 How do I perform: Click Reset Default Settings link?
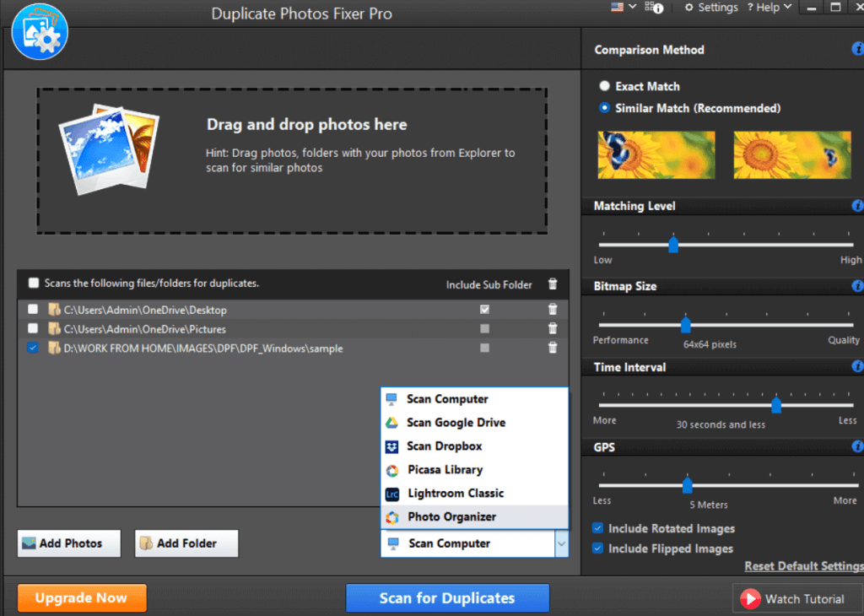point(804,566)
